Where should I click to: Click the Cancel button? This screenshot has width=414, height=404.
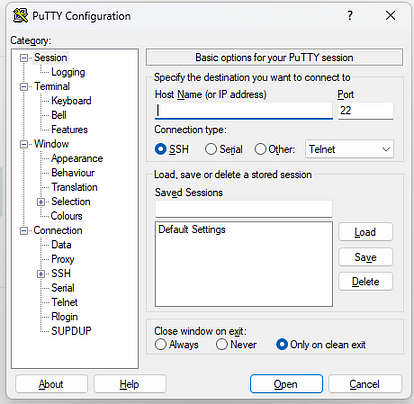coord(365,384)
